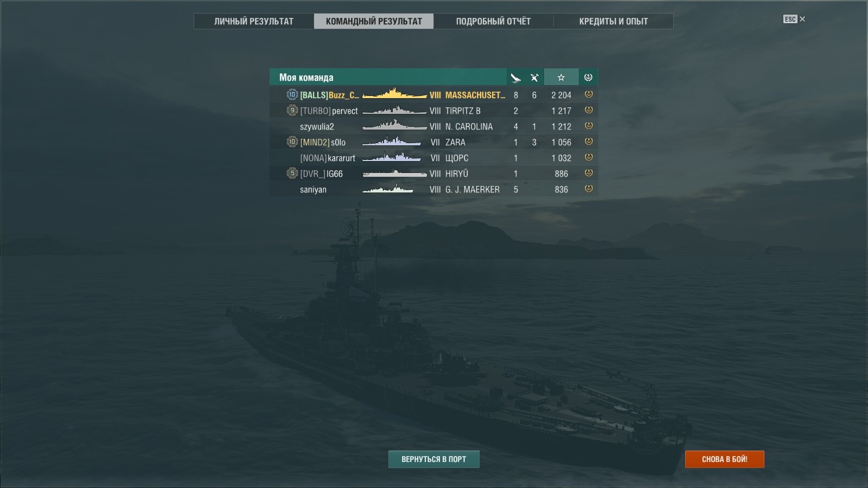Click the achievements column header icon
Screen dimensions: 868x488
click(x=588, y=78)
